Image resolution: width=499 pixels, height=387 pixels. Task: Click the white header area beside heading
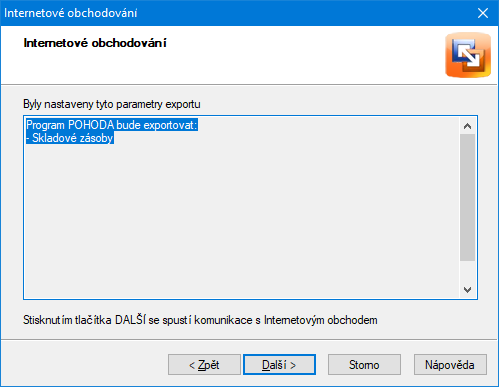[x=300, y=55]
